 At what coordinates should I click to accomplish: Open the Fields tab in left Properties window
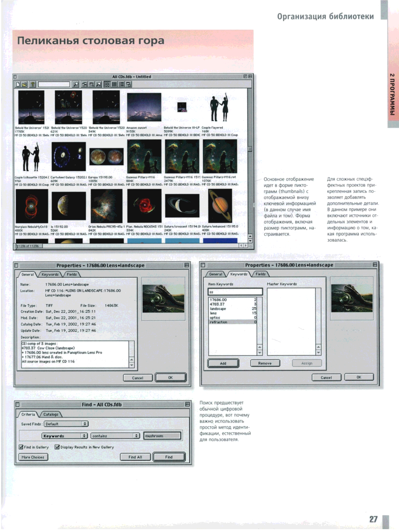tap(72, 274)
